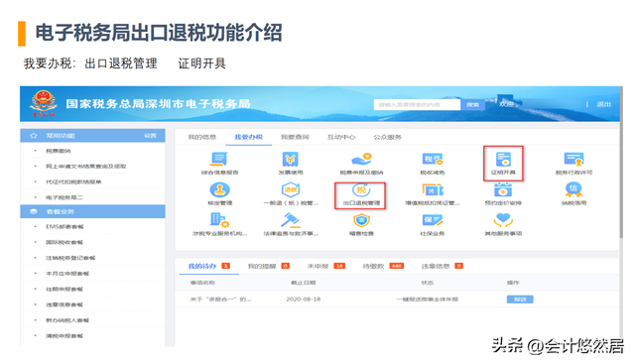635x364 pixels.
Task: Click the 2020-08-18 deadline cell
Action: click(304, 300)
